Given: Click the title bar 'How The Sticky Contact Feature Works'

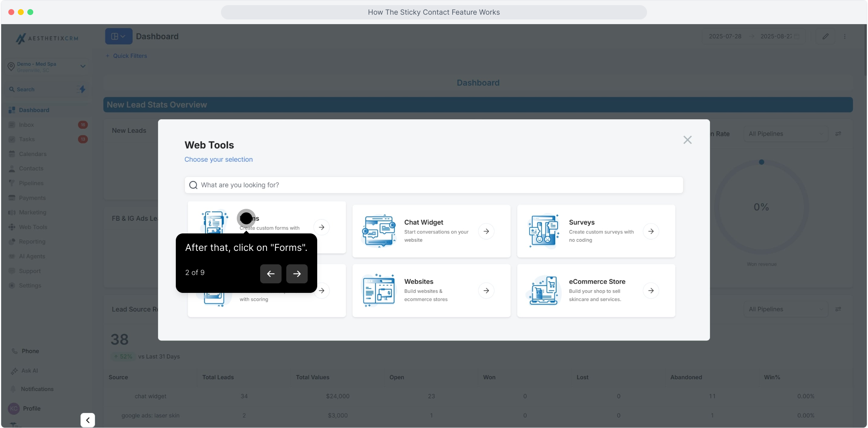Looking at the screenshot, I should click(x=434, y=12).
